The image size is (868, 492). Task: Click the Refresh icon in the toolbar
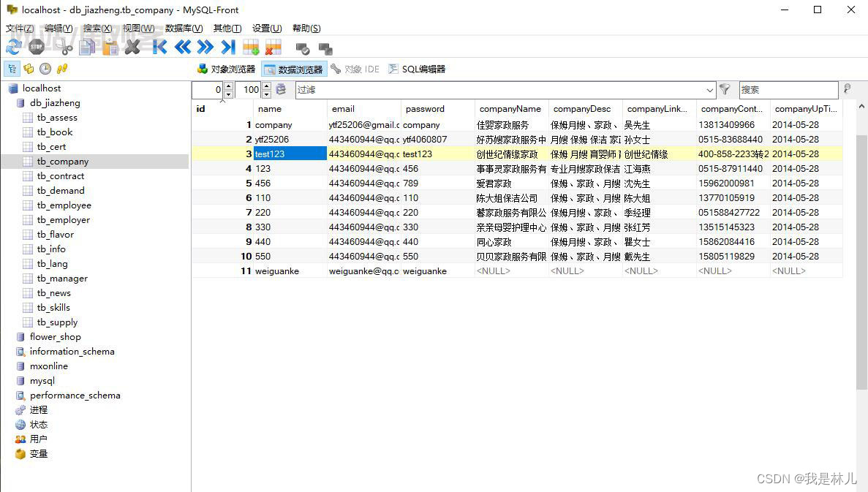(x=12, y=46)
